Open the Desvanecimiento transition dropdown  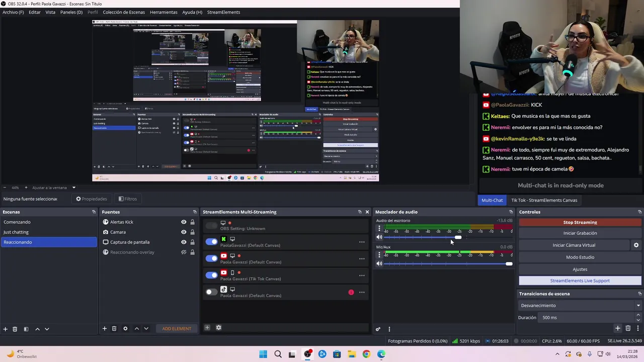(580, 305)
